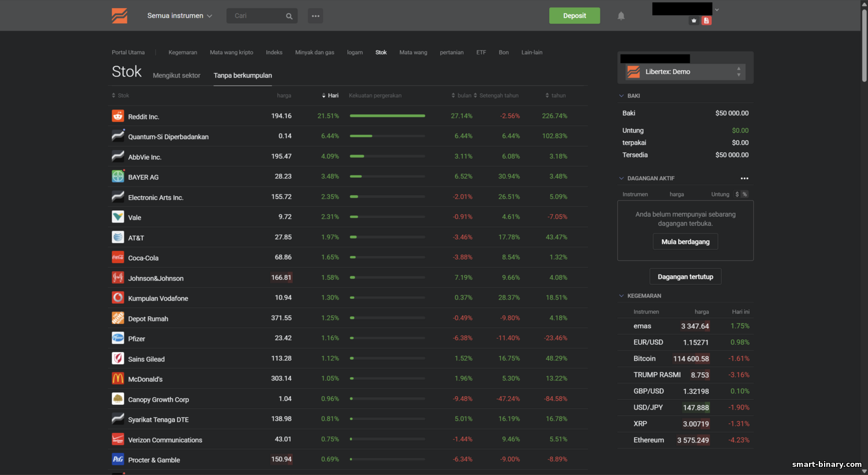Image resolution: width=868 pixels, height=475 pixels.
Task: Click the crown status icon
Action: tap(694, 20)
